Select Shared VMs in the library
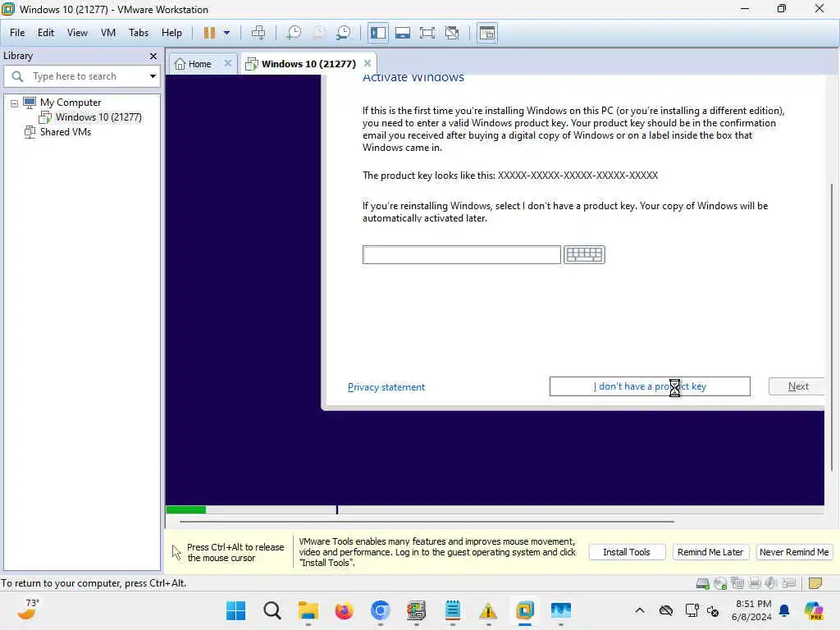Screen dimensions: 840x630 65,132
